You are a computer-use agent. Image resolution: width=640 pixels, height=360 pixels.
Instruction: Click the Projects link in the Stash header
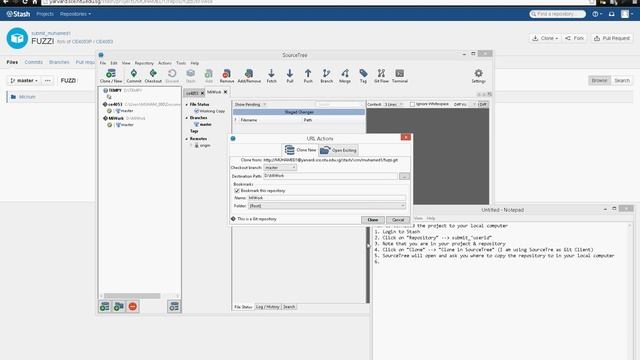pos(45,14)
